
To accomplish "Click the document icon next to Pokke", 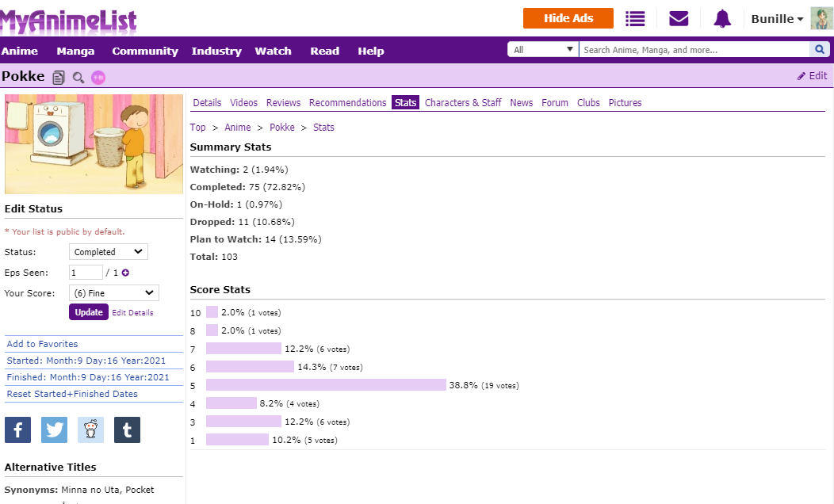I will pyautogui.click(x=59, y=78).
